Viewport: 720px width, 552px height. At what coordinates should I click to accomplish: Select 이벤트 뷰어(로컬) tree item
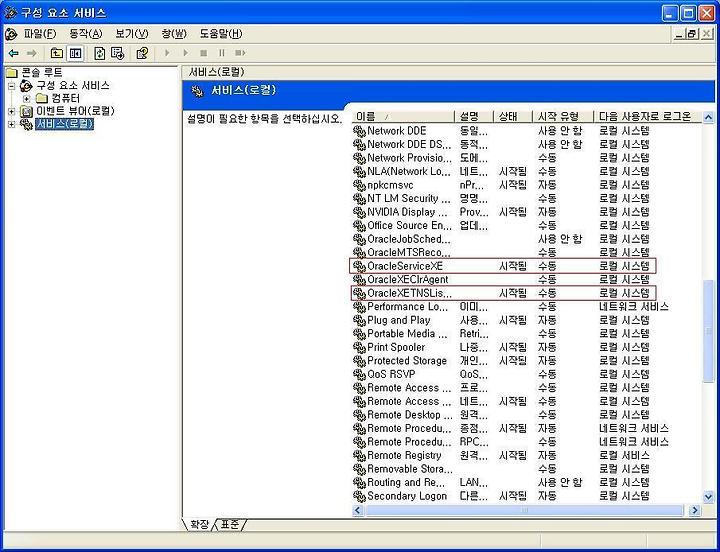[x=75, y=111]
